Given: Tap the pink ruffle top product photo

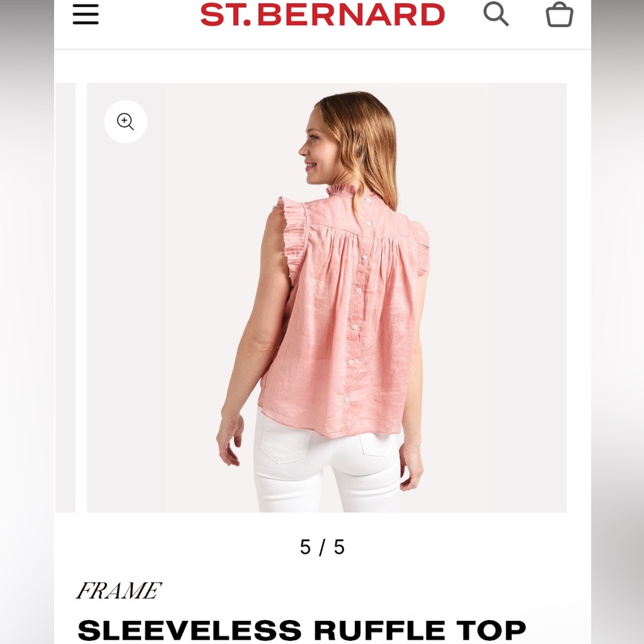Looking at the screenshot, I should click(x=327, y=298).
